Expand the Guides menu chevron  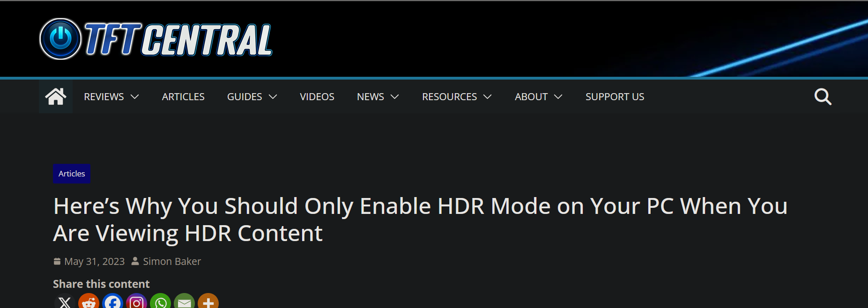(273, 97)
